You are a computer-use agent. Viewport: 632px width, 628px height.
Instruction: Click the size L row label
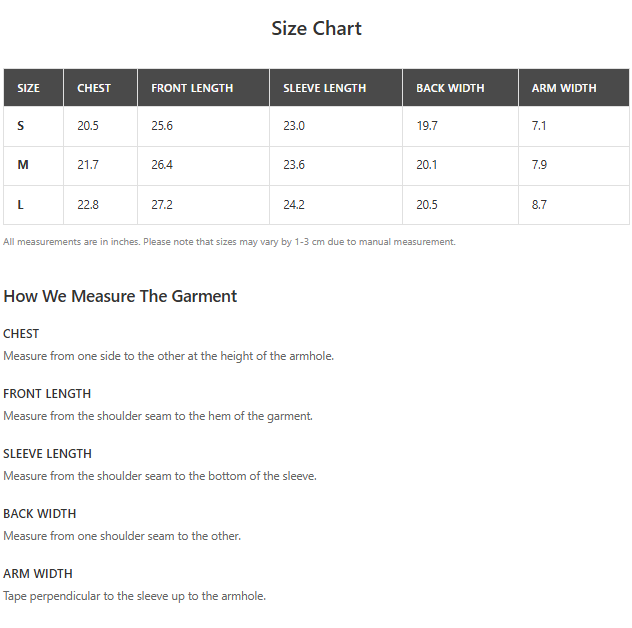click(21, 205)
